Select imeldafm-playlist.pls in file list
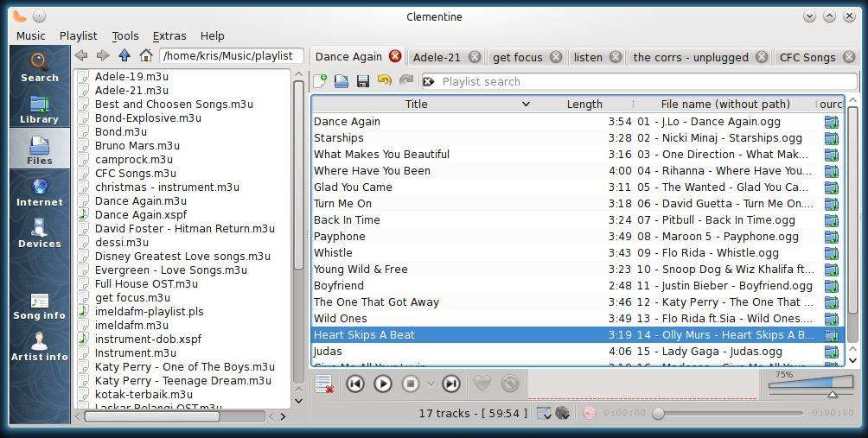The width and height of the screenshot is (868, 438). [x=149, y=311]
